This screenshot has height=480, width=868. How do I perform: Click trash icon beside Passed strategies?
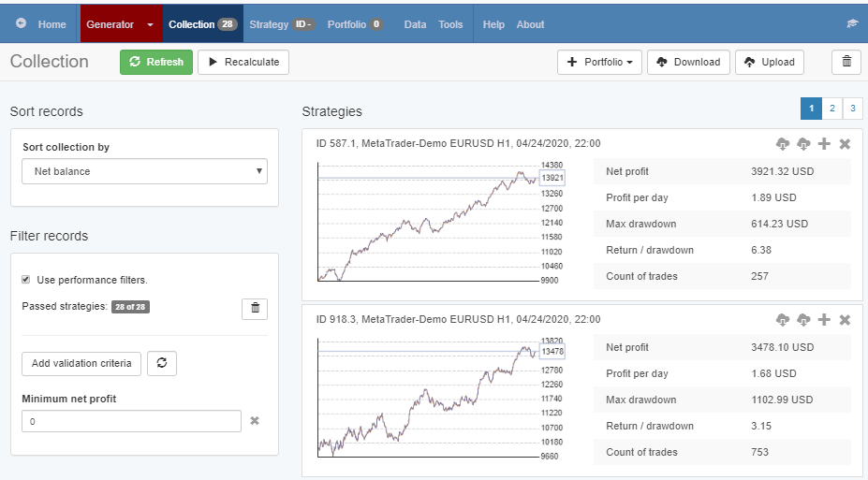[254, 308]
